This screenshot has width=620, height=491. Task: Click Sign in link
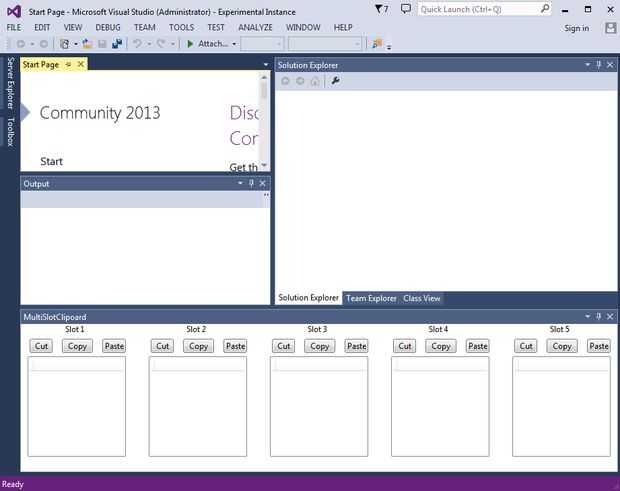coord(577,28)
